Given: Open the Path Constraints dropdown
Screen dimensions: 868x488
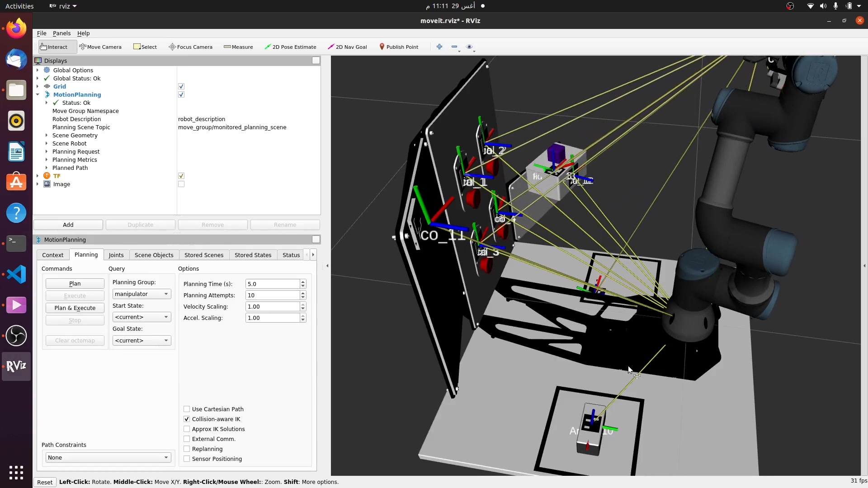Looking at the screenshot, I should point(108,458).
